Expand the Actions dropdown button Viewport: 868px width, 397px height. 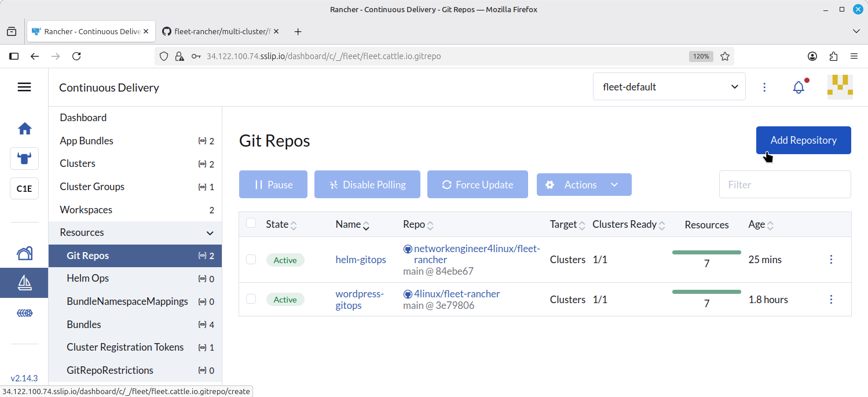pos(584,185)
